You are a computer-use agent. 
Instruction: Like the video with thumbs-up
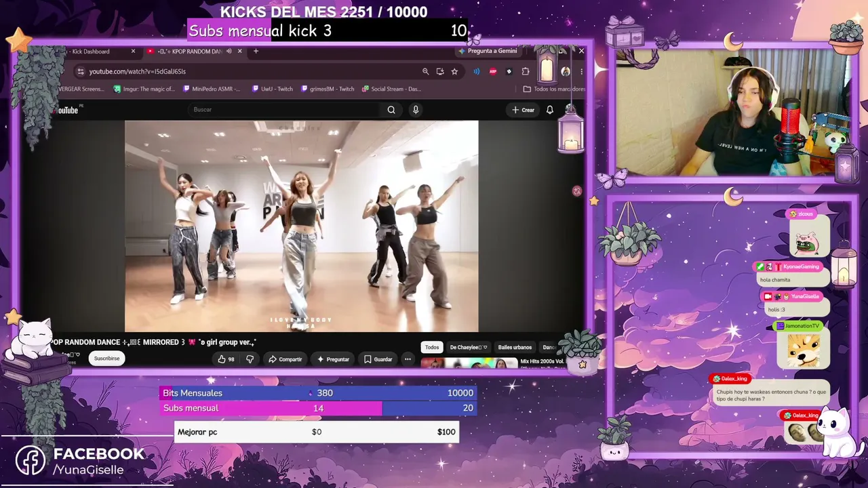click(226, 359)
